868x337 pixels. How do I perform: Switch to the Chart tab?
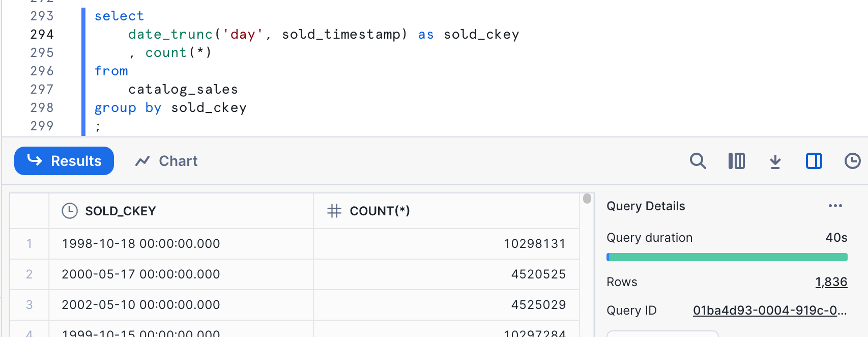pos(166,161)
